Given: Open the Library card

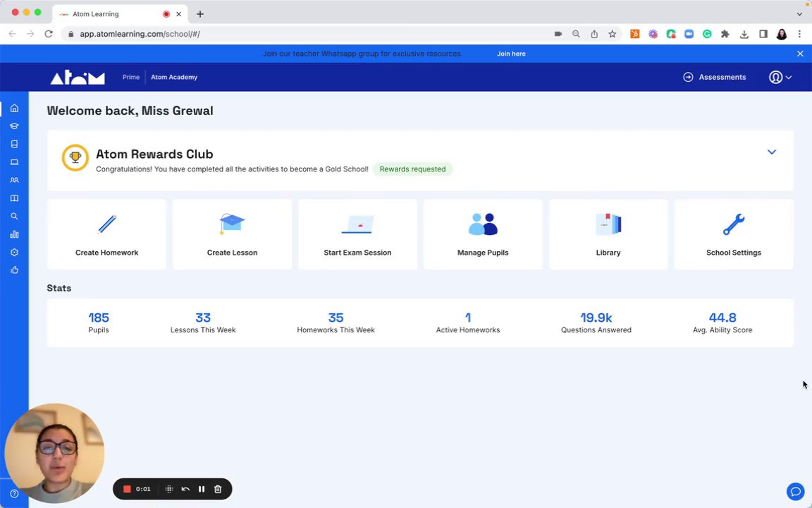Looking at the screenshot, I should [608, 234].
